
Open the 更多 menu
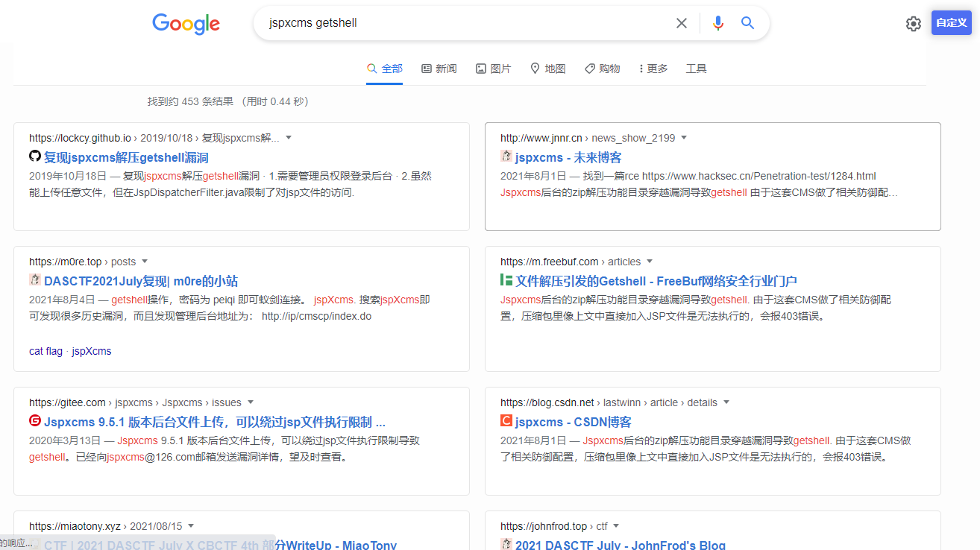pyautogui.click(x=653, y=69)
